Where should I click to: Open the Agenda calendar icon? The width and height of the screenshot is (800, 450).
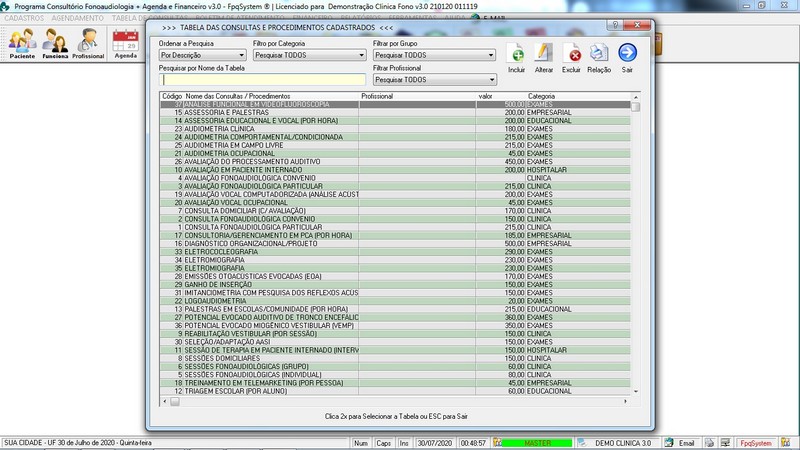point(126,43)
